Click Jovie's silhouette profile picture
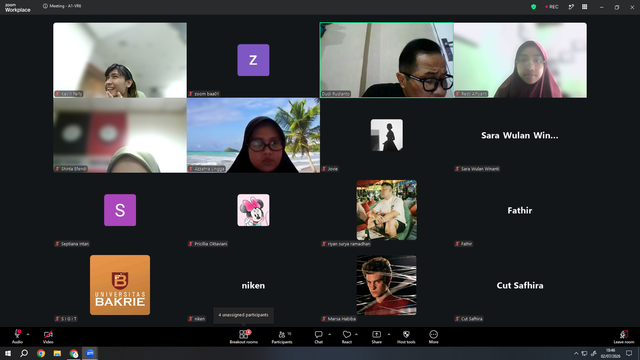Viewport: 640px width, 360px height. pos(387,135)
